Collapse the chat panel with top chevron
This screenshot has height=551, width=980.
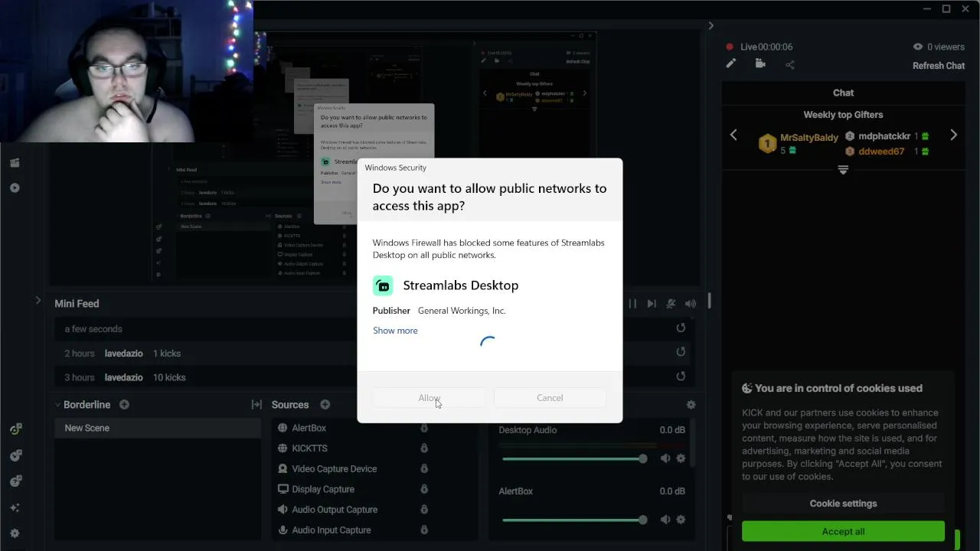pyautogui.click(x=710, y=26)
